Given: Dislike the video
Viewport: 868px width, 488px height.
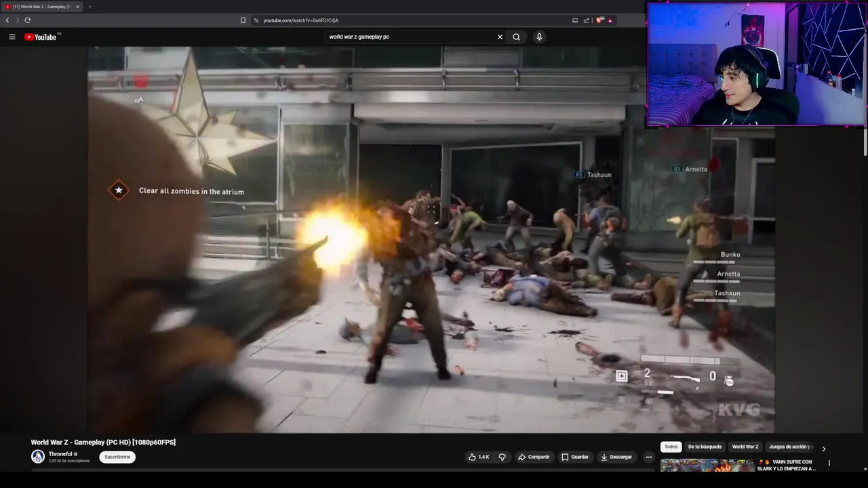Looking at the screenshot, I should click(x=502, y=457).
